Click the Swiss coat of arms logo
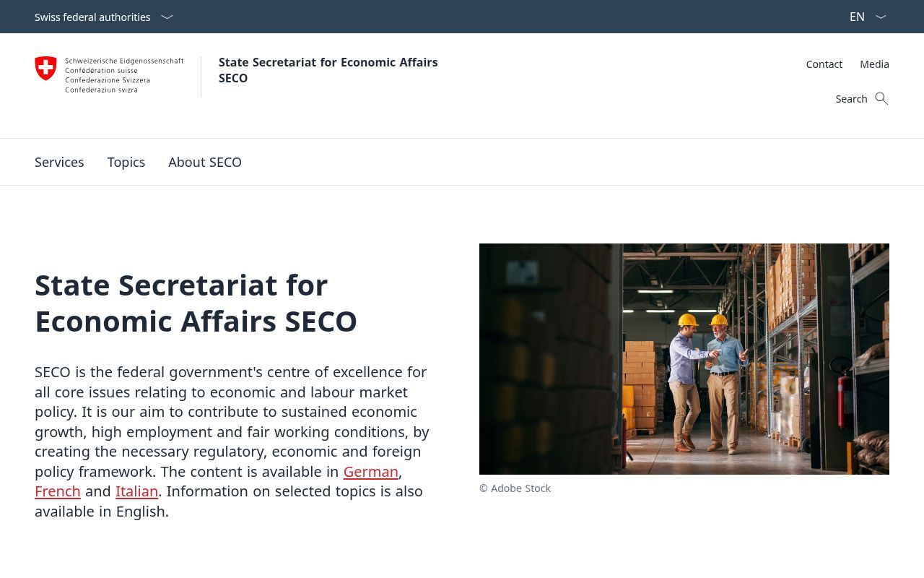924x578 pixels. [45, 69]
